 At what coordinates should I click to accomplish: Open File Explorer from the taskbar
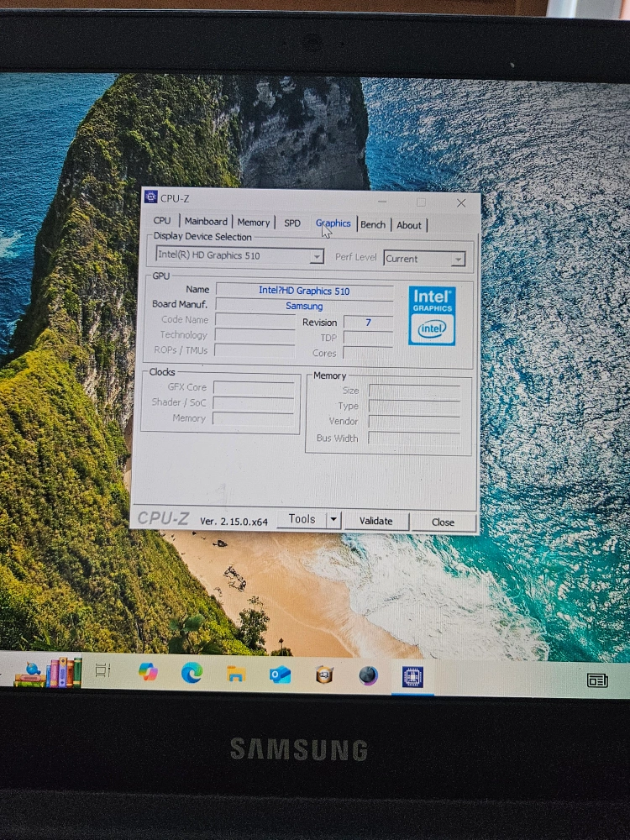(236, 674)
